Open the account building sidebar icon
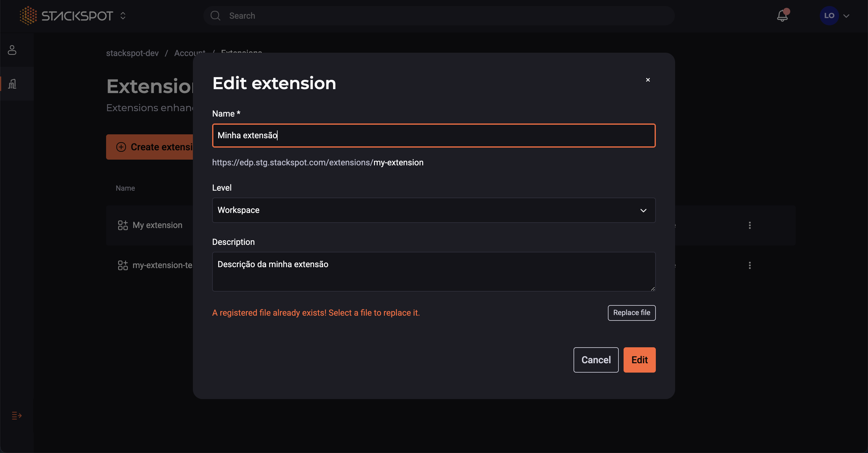 [x=12, y=83]
